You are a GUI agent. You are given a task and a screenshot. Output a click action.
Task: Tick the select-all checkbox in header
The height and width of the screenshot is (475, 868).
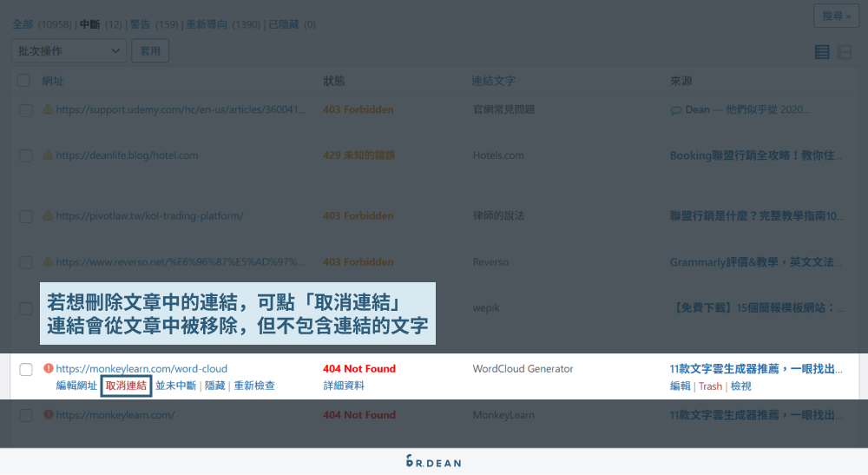(x=23, y=80)
